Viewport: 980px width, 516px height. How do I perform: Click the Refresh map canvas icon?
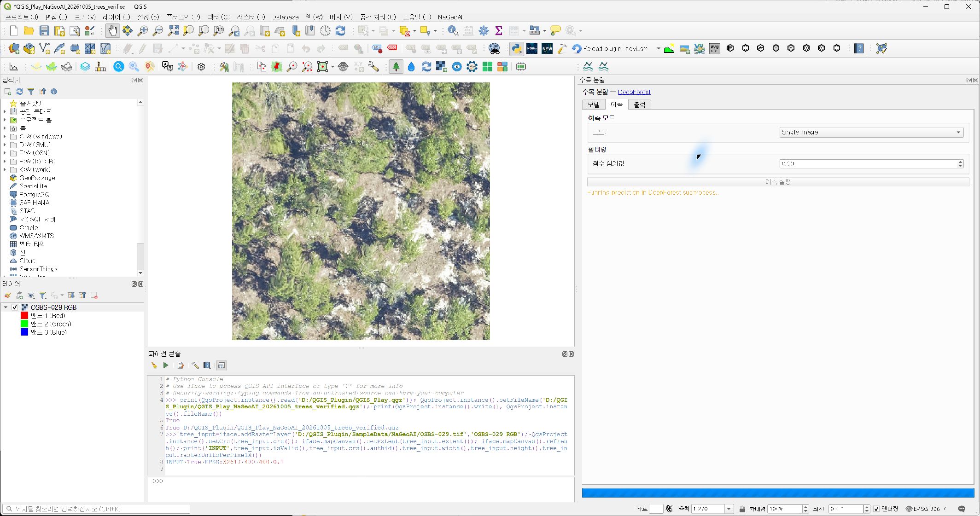[x=340, y=31]
